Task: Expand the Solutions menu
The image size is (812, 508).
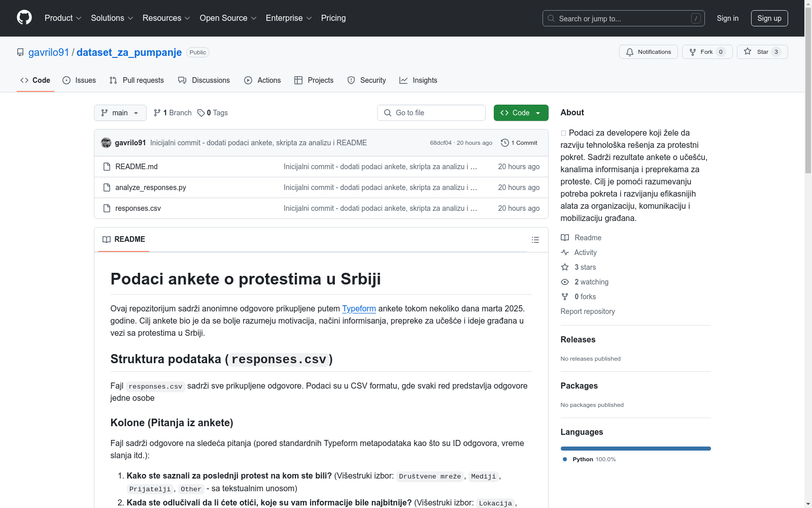Action: pos(112,18)
